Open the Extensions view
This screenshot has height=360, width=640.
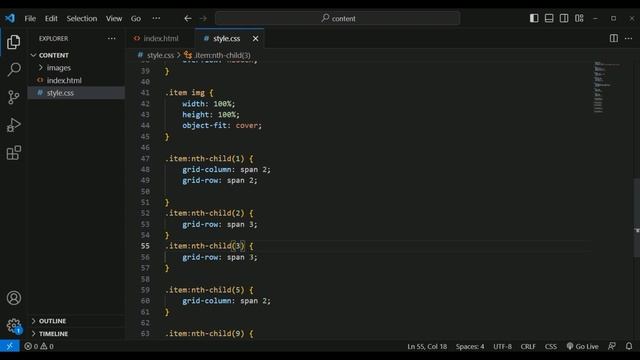point(13,153)
